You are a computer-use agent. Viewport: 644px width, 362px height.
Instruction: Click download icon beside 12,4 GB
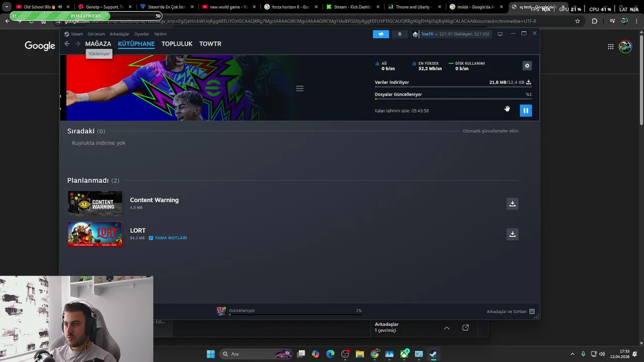528,82
